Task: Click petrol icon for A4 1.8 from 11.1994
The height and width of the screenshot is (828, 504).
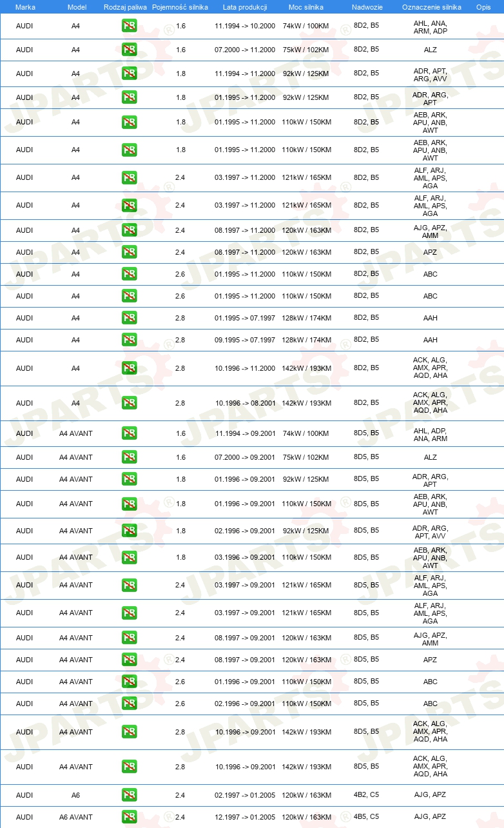Action: [x=129, y=74]
